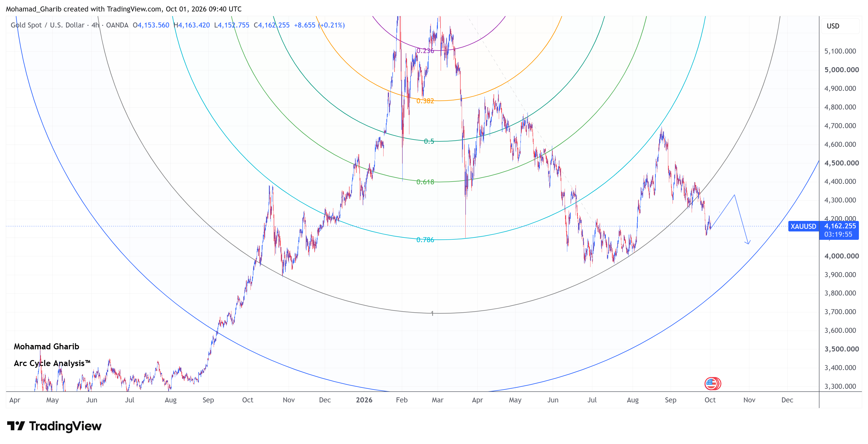Click the USD currency label
This screenshot has height=444, width=868.
click(833, 26)
